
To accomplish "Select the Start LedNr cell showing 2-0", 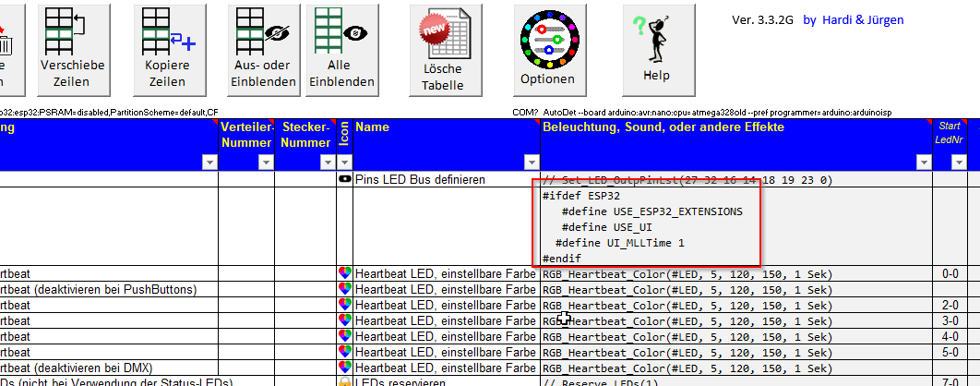I will tap(950, 305).
